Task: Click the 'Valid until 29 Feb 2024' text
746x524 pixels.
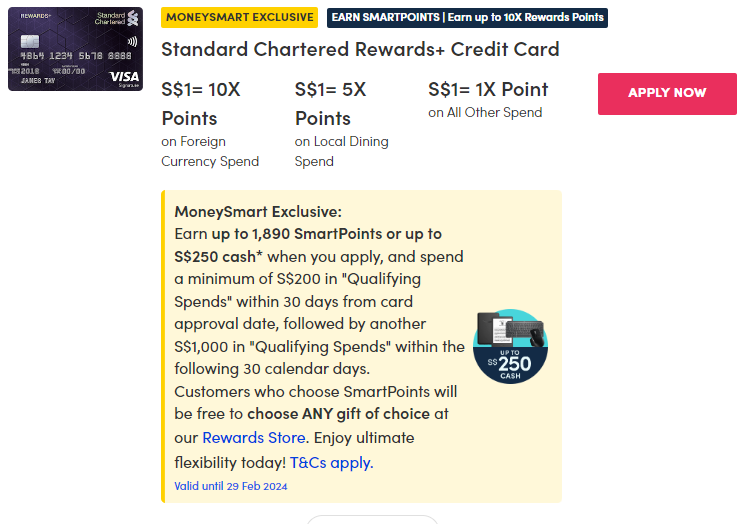Action: 231,486
